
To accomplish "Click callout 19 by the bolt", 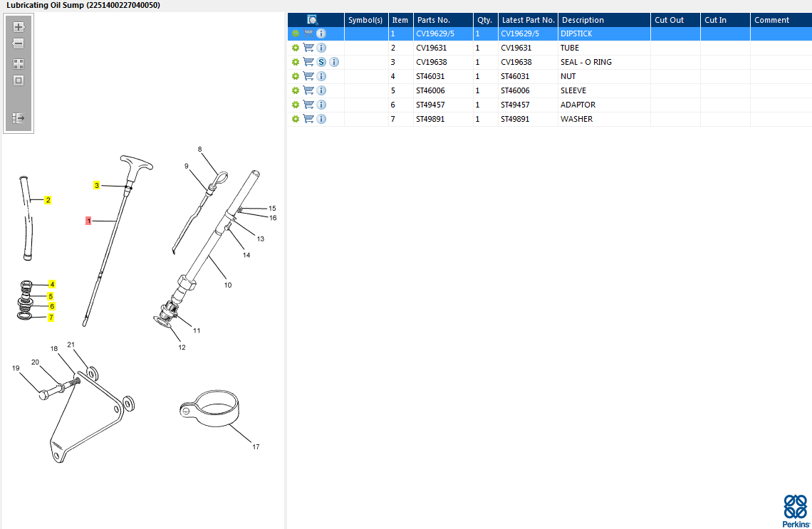I will 16,368.
